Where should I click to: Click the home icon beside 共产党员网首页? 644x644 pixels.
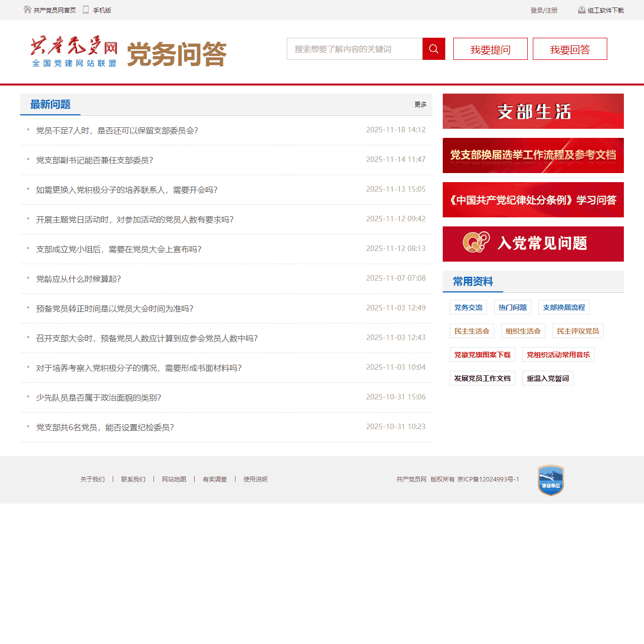pos(27,9)
